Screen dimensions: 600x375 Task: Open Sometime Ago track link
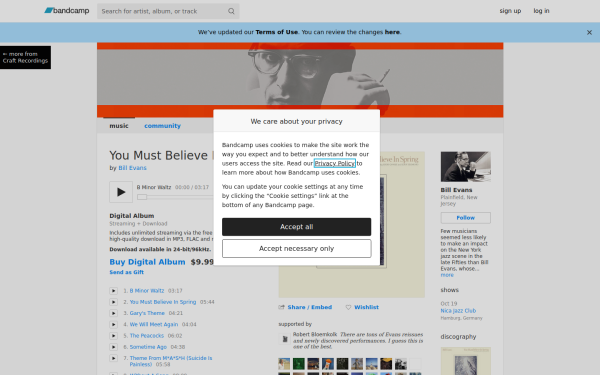pyautogui.click(x=148, y=347)
